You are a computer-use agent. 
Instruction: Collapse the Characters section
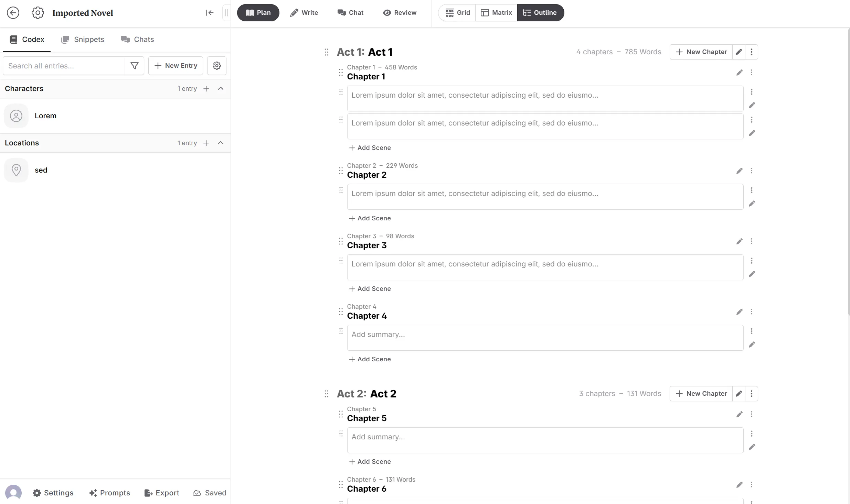pyautogui.click(x=221, y=89)
